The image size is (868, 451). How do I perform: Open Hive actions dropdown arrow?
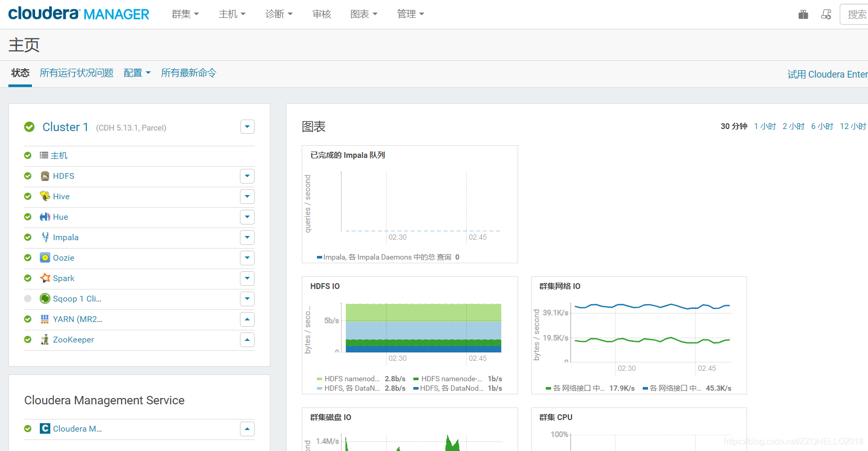tap(247, 197)
